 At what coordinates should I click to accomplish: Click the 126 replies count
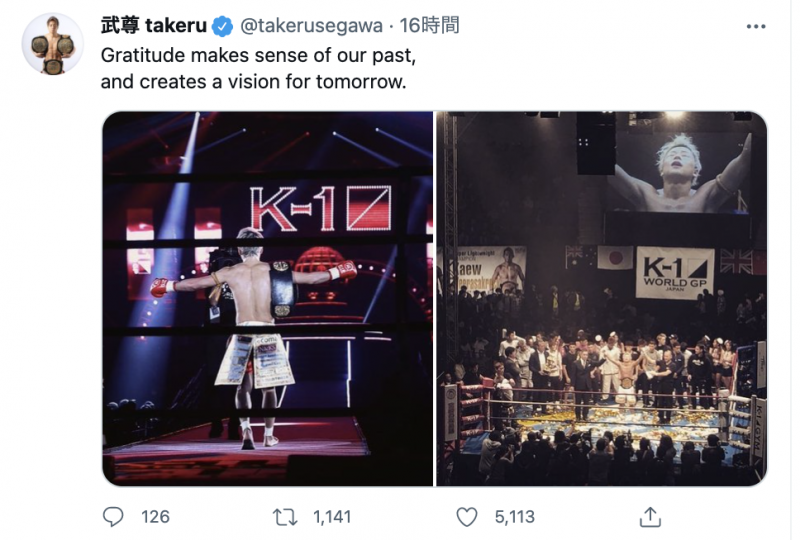point(155,516)
